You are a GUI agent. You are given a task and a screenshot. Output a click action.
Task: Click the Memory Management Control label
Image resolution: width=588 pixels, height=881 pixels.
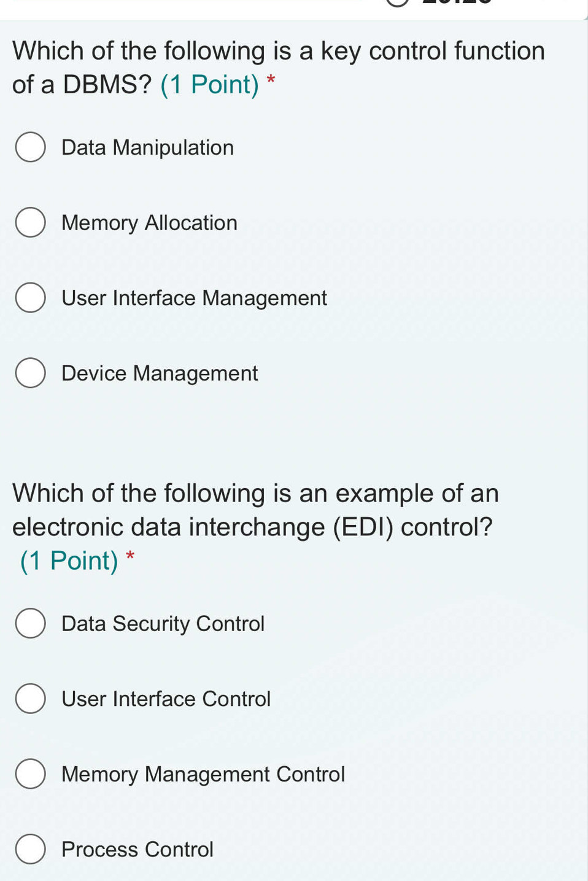coord(203,774)
